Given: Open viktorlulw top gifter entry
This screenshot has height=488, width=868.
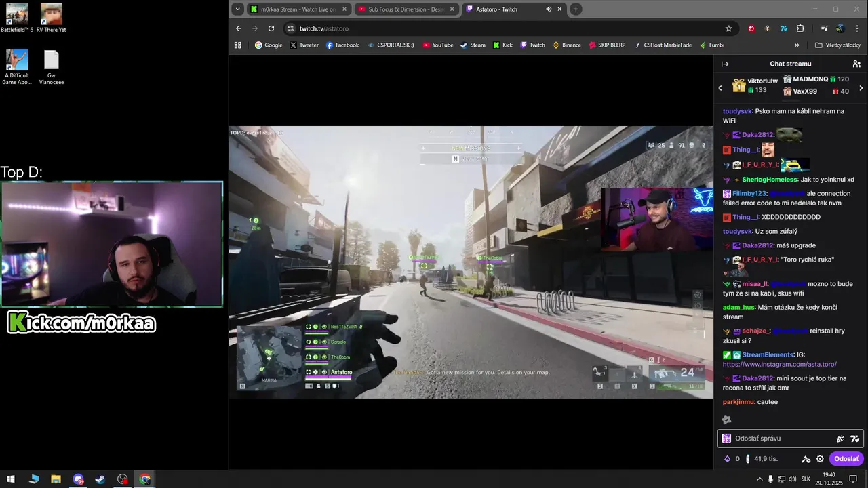Looking at the screenshot, I should (755, 85).
